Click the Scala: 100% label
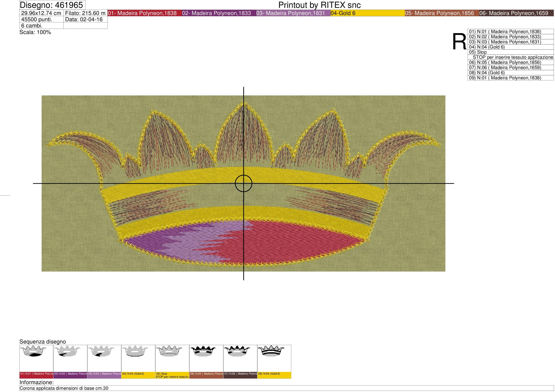The height and width of the screenshot is (392, 555). pyautogui.click(x=35, y=32)
